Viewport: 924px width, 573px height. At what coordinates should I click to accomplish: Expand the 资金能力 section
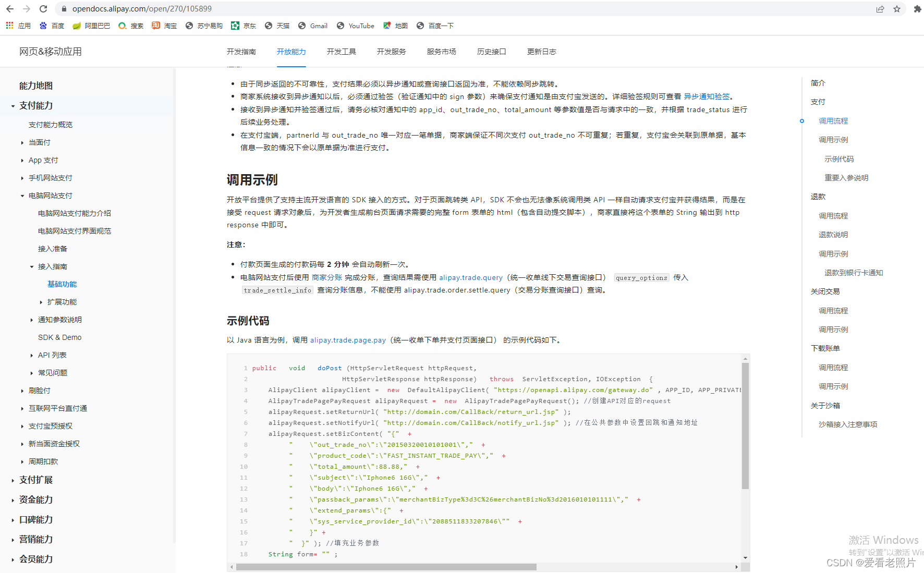[13, 500]
